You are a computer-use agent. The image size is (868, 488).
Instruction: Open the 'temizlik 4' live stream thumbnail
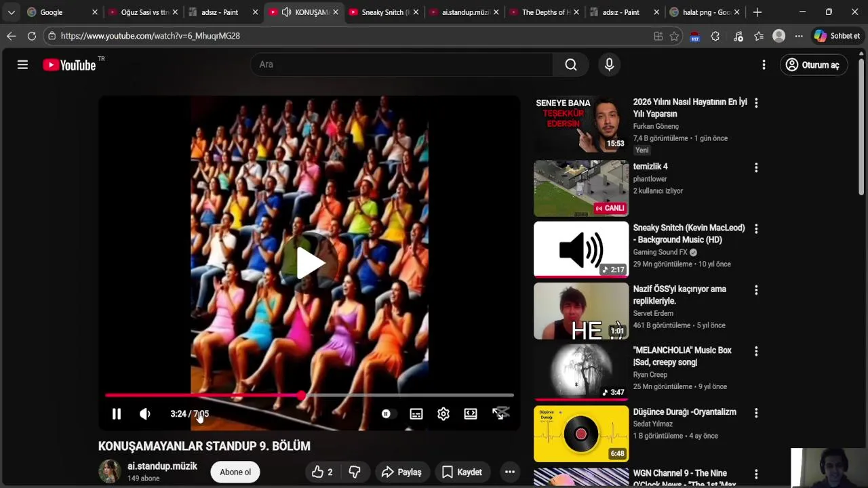pyautogui.click(x=581, y=188)
